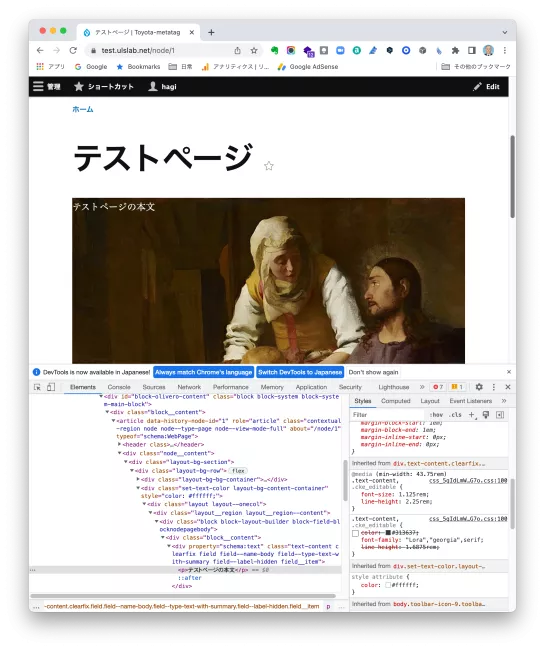Toggle the computed styles sidebar icon

tap(500, 415)
